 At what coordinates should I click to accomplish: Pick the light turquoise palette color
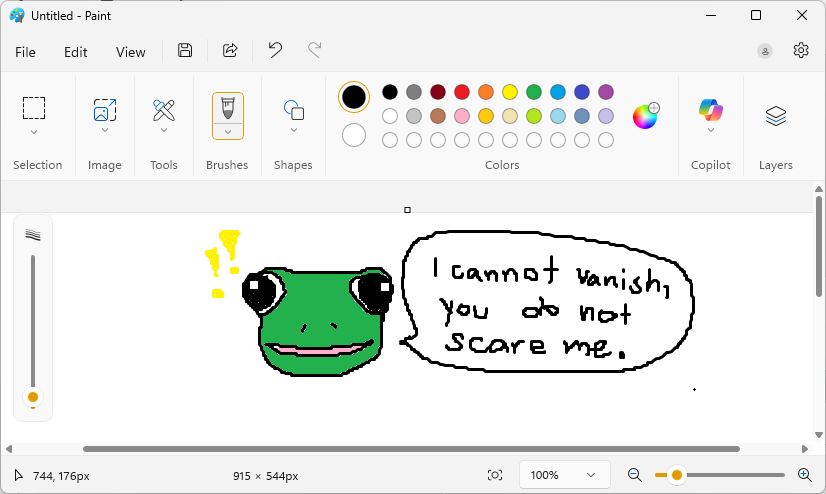[x=558, y=116]
